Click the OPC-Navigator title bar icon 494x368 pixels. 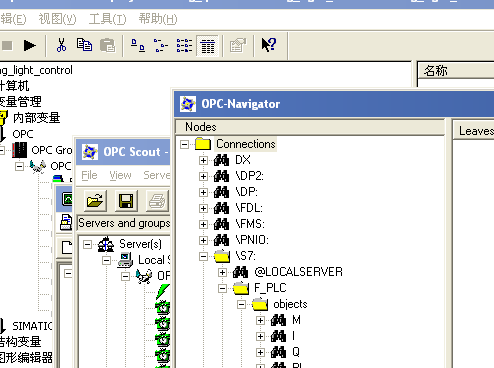coord(188,104)
